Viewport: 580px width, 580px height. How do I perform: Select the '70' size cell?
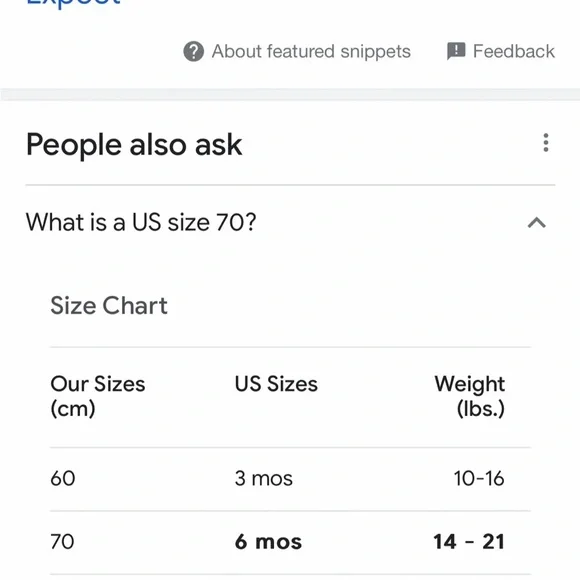click(63, 542)
